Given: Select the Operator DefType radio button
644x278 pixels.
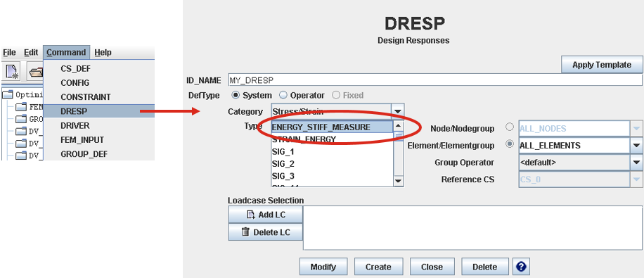Looking at the screenshot, I should pos(283,95).
